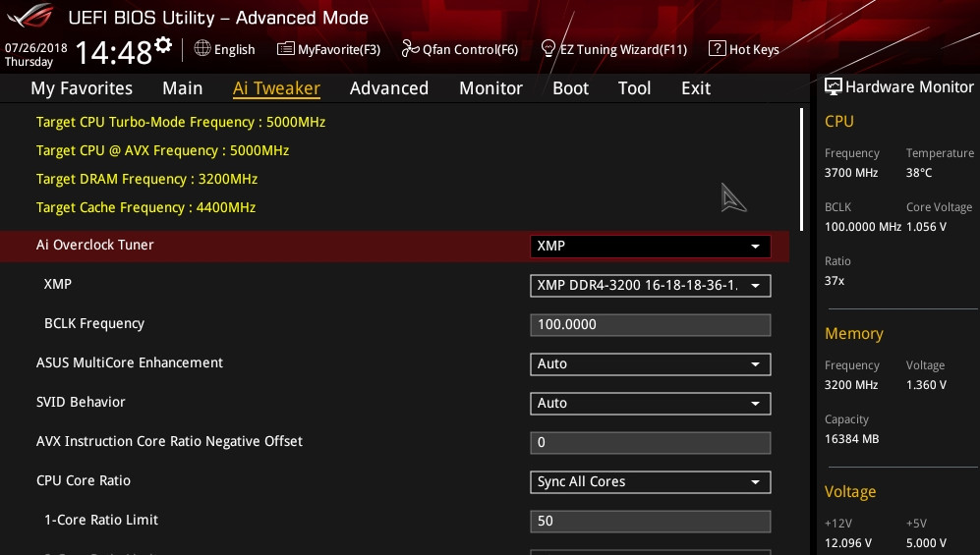Click the 37x ratio value
Screen dimensions: 980x555
coord(835,282)
